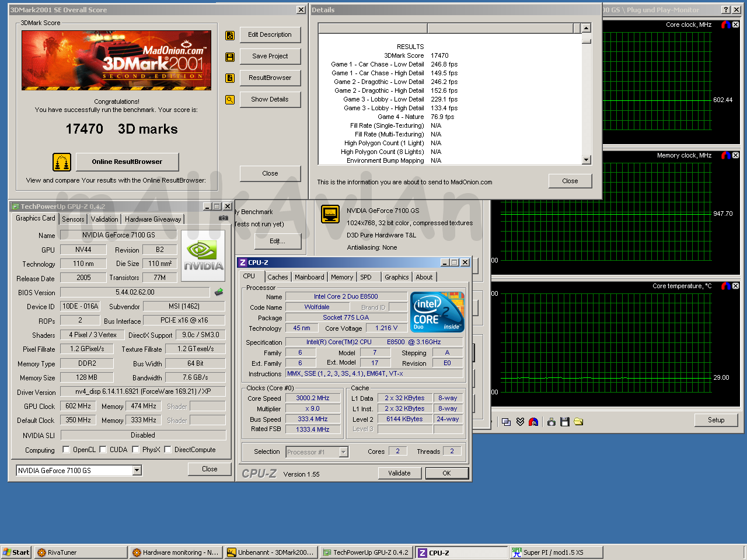The image size is (747, 560).
Task: Click the Edit... button behind CPU-Z
Action: tap(278, 241)
